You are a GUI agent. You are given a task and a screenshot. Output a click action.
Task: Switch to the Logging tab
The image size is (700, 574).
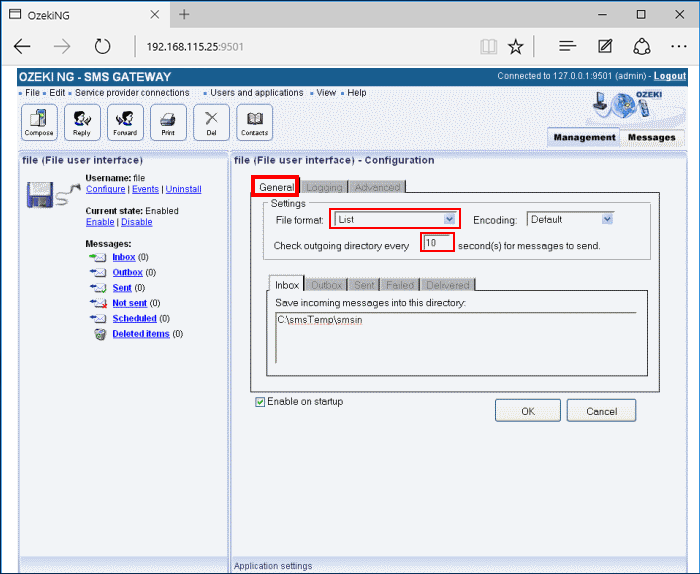pos(324,187)
